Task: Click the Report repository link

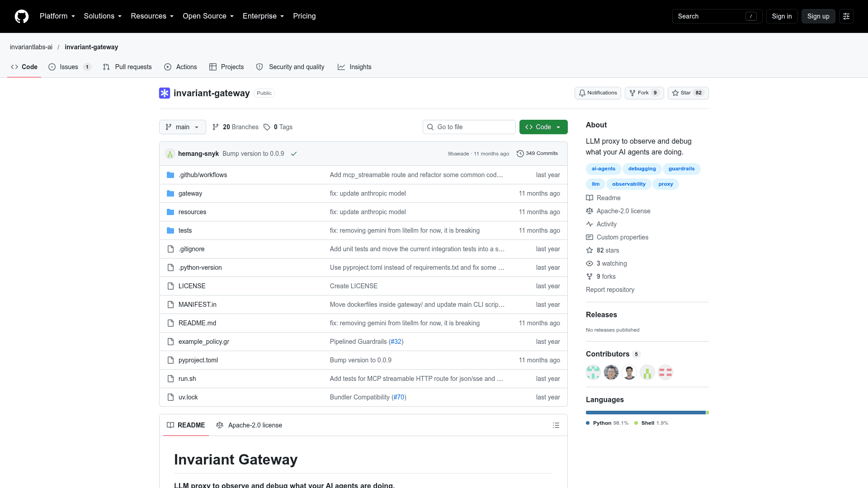Action: (x=610, y=290)
